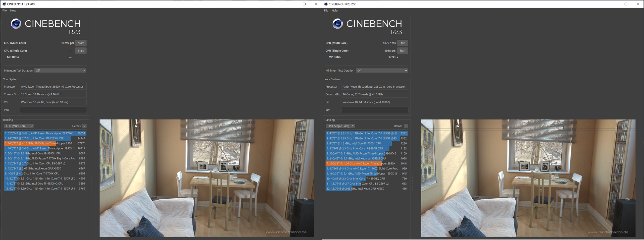Select Threadripper 1950X row scoring 16315
Screen dimensions: 644x240
(x=45, y=148)
